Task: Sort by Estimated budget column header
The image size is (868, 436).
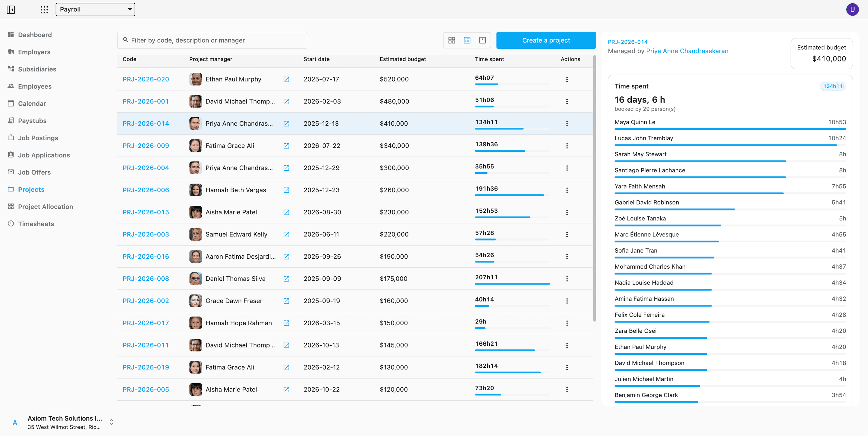Action: point(403,59)
